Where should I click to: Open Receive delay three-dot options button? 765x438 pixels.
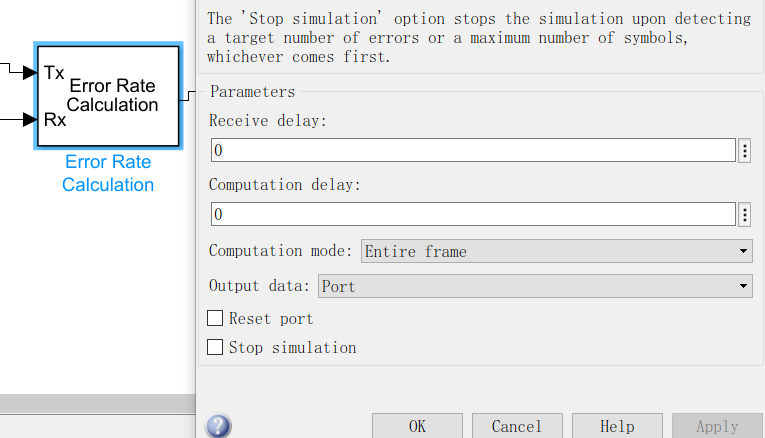point(744,151)
